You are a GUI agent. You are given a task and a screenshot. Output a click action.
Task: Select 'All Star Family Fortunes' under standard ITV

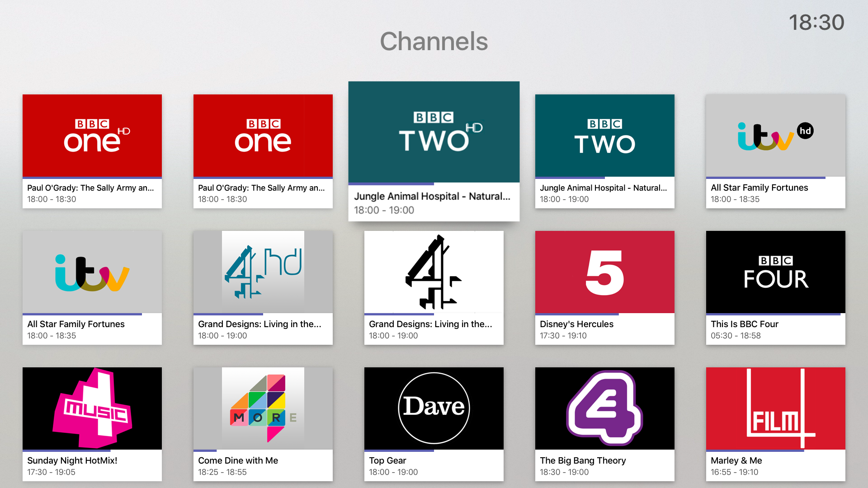click(x=76, y=324)
